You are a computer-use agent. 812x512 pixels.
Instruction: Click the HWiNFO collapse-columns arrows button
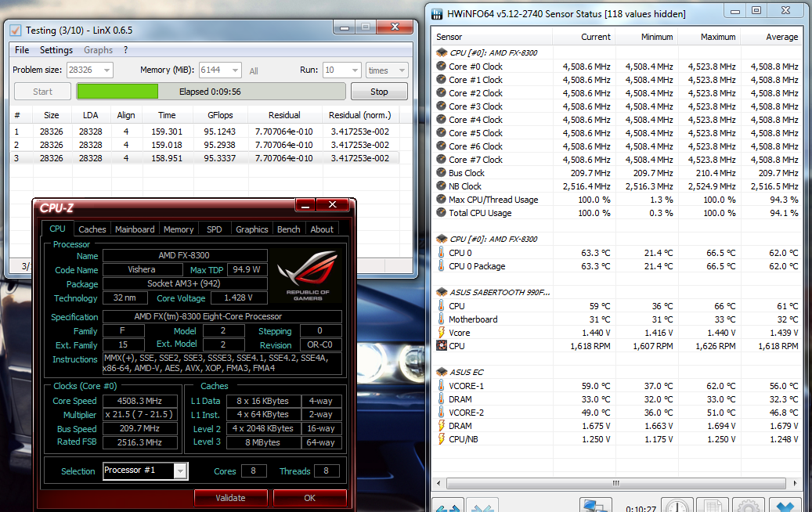(482, 506)
